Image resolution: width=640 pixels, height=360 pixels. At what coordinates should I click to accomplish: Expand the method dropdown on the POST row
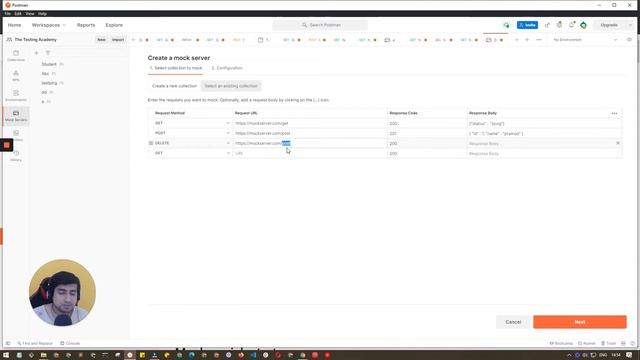[x=228, y=133]
